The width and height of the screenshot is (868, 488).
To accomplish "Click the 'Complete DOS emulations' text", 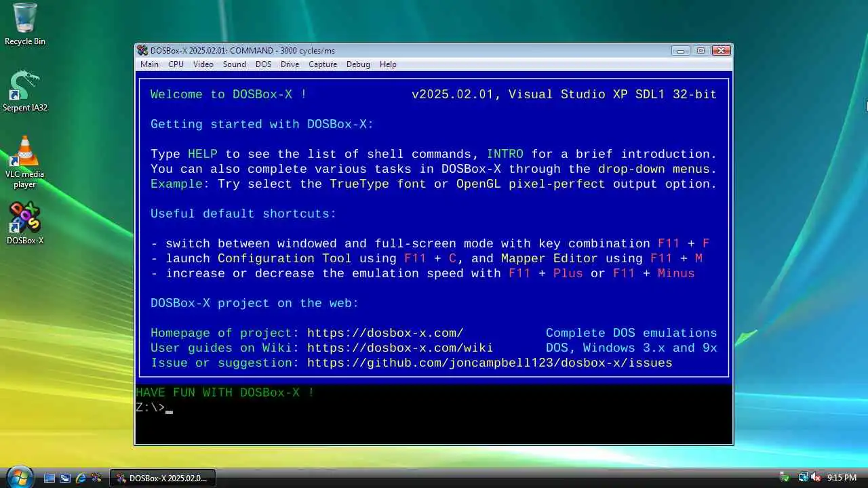I will (631, 333).
